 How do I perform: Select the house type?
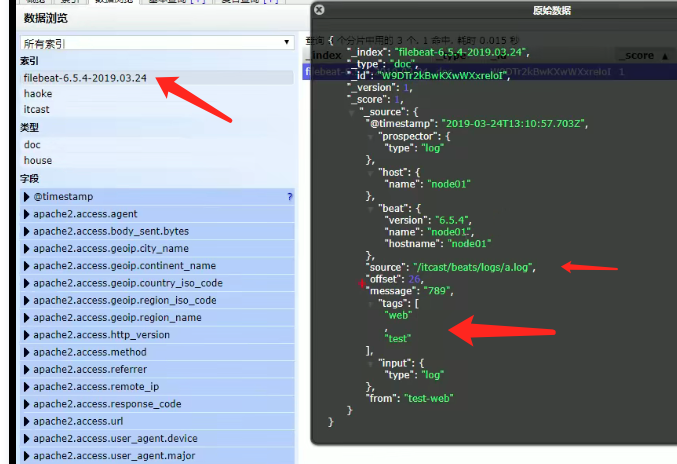[158, 160]
